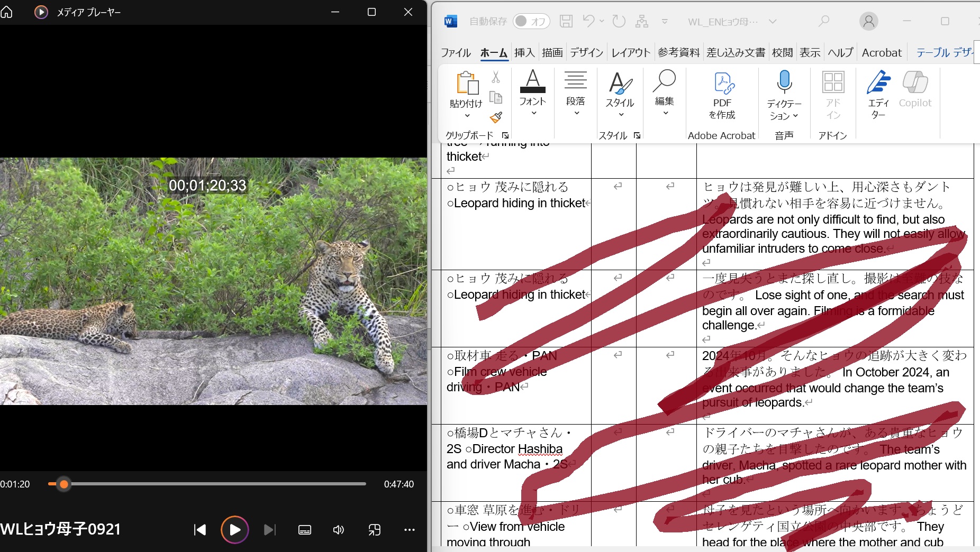The image size is (980, 552).
Task: Toggle the AutoSave switch in Word
Action: tap(531, 21)
